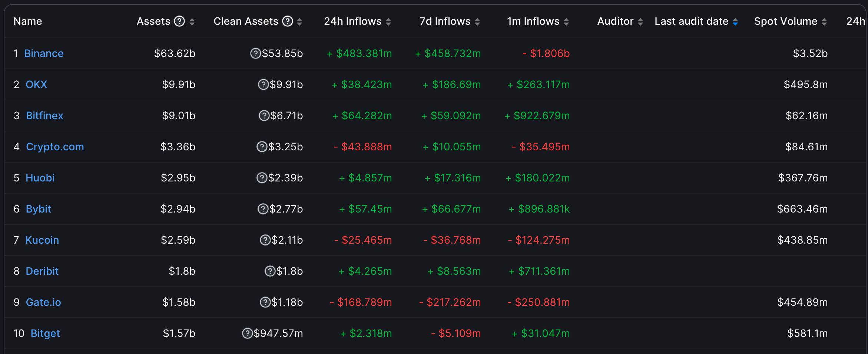Screen dimensions: 868x354
Task: Select Bitfinex assets value $9.01b
Action: click(179, 116)
